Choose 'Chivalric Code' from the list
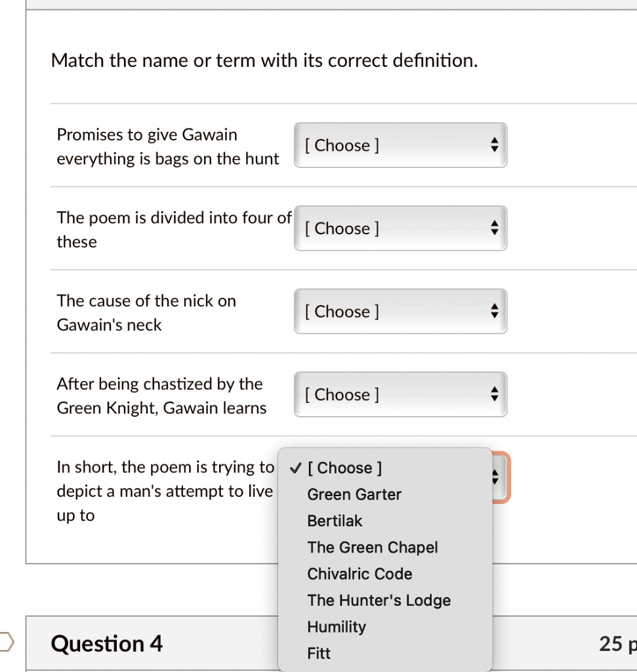This screenshot has height=672, width=637. pos(360,574)
